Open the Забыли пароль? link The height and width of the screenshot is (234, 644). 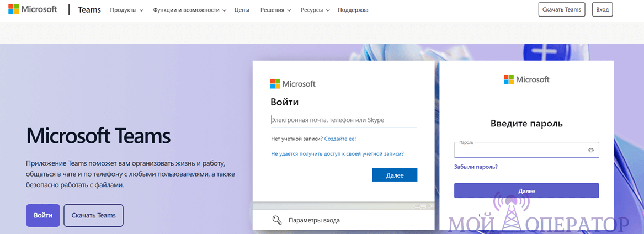click(476, 167)
